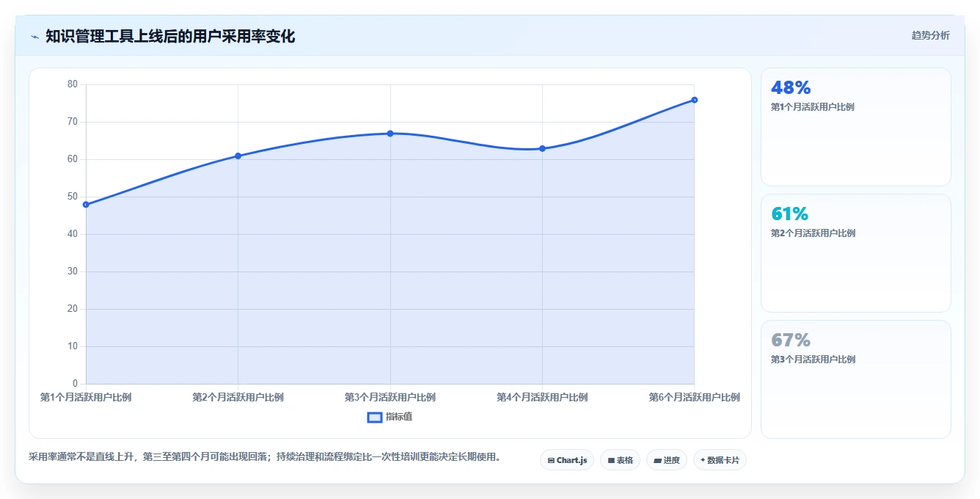The width and height of the screenshot is (980, 499).
Task: Open the 61% stat card
Action: [x=855, y=253]
